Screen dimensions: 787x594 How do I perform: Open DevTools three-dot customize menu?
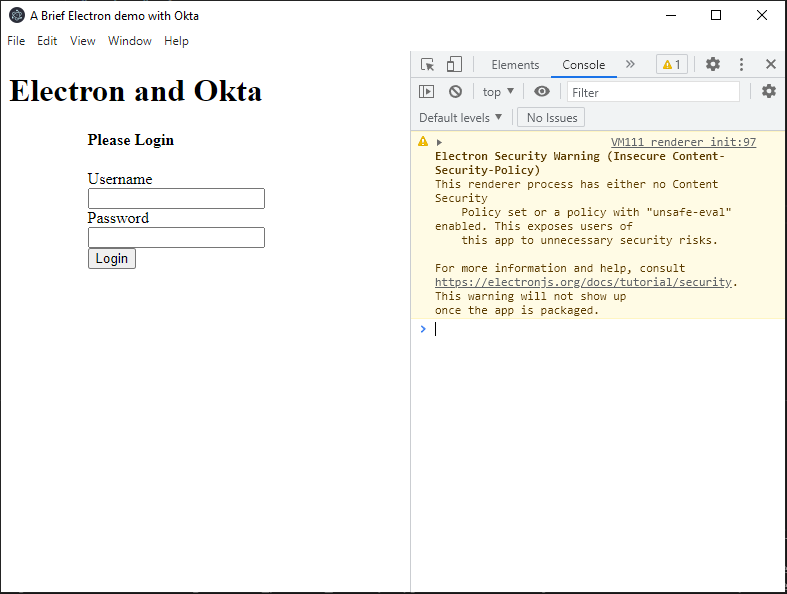(741, 65)
